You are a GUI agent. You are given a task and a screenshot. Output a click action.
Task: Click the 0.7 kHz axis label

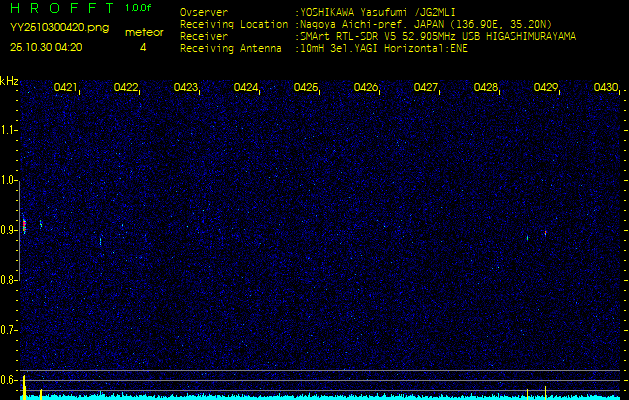8,330
